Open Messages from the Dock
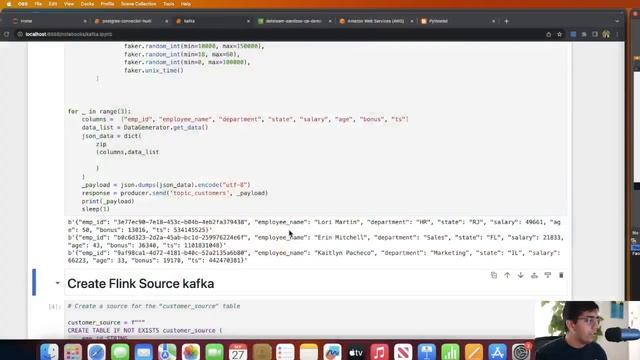Image resolution: width=640 pixels, height=360 pixels. coord(120,352)
